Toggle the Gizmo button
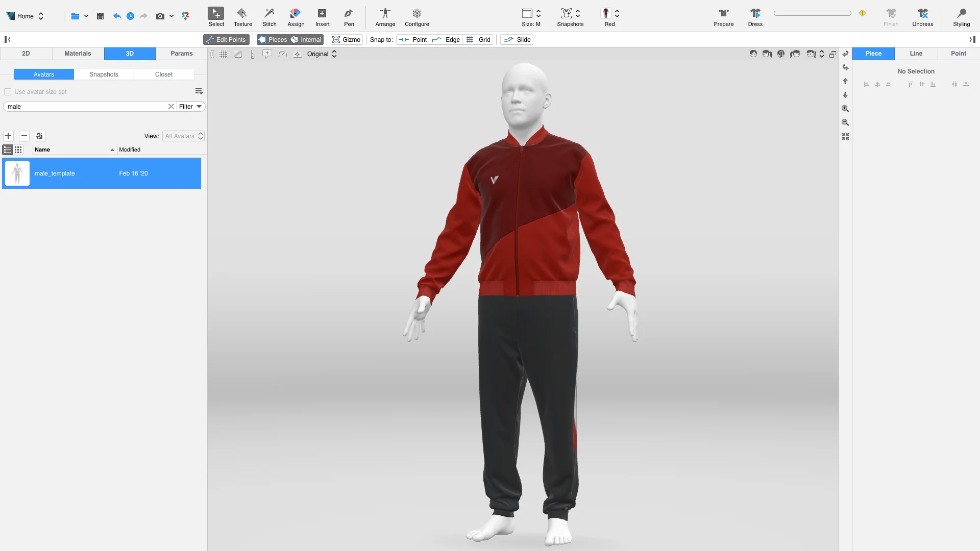Image resolution: width=980 pixels, height=551 pixels. click(x=347, y=40)
